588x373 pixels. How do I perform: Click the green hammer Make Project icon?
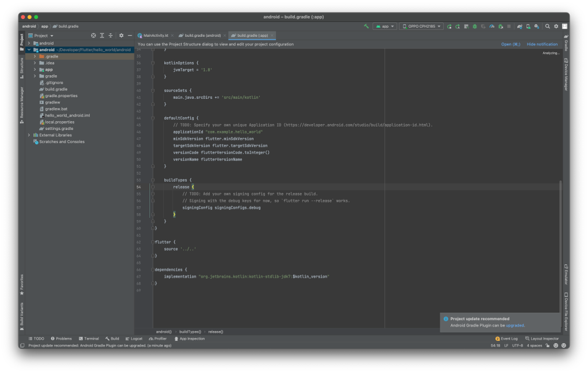[366, 26]
